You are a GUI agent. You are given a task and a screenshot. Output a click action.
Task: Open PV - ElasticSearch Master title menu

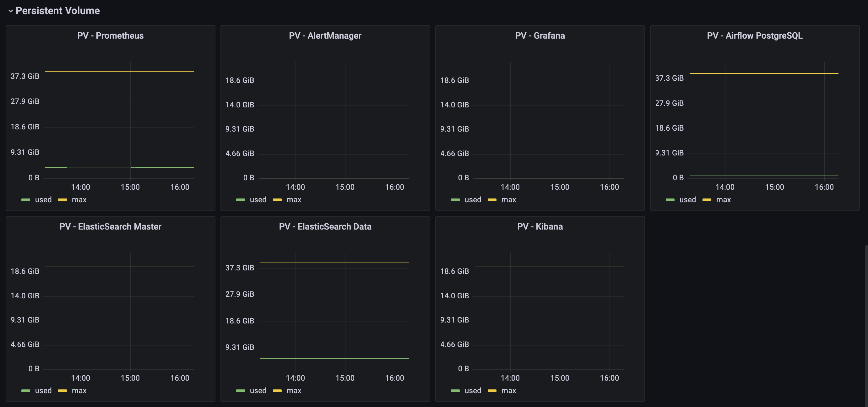tap(110, 226)
